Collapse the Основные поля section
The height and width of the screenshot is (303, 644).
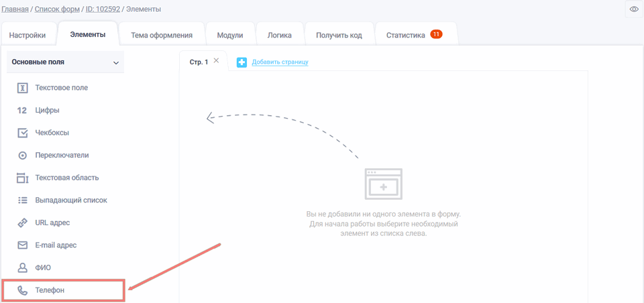(115, 63)
